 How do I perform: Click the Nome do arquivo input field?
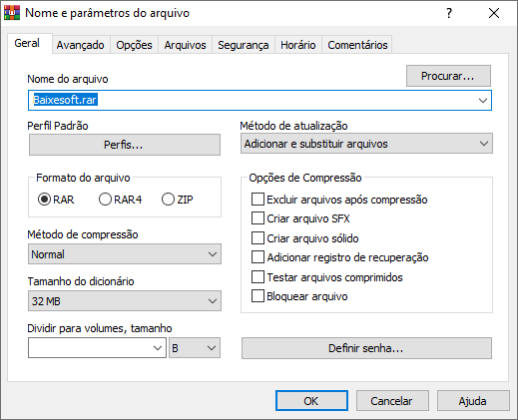(259, 101)
